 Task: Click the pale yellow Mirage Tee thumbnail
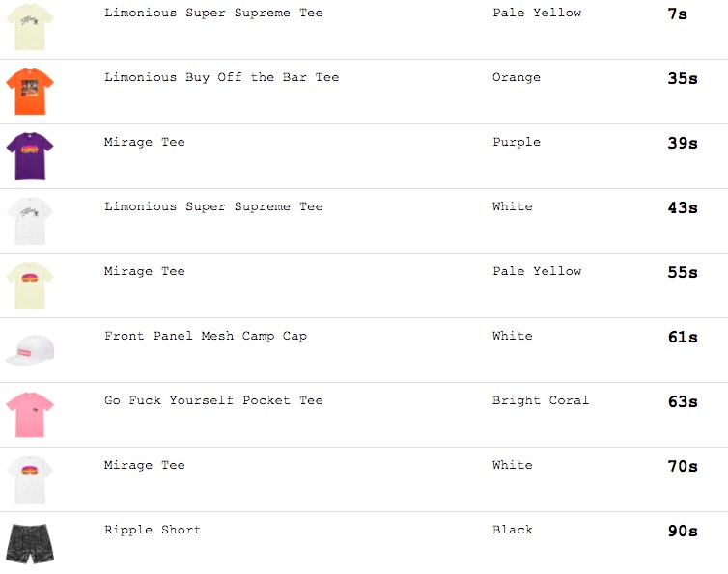point(30,286)
